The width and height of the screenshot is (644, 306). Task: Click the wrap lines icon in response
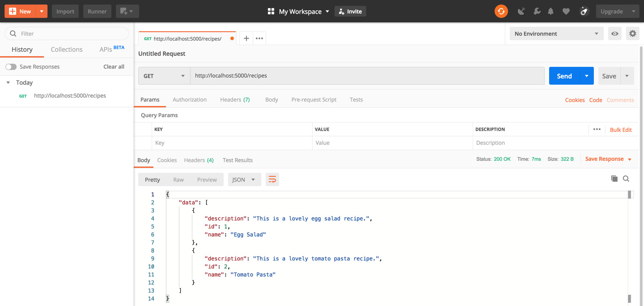click(272, 180)
